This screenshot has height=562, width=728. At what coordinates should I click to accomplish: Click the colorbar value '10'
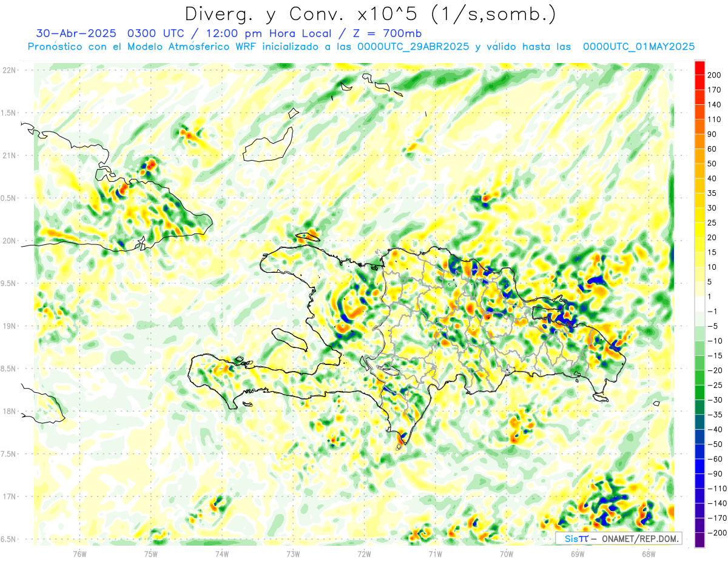(712, 267)
